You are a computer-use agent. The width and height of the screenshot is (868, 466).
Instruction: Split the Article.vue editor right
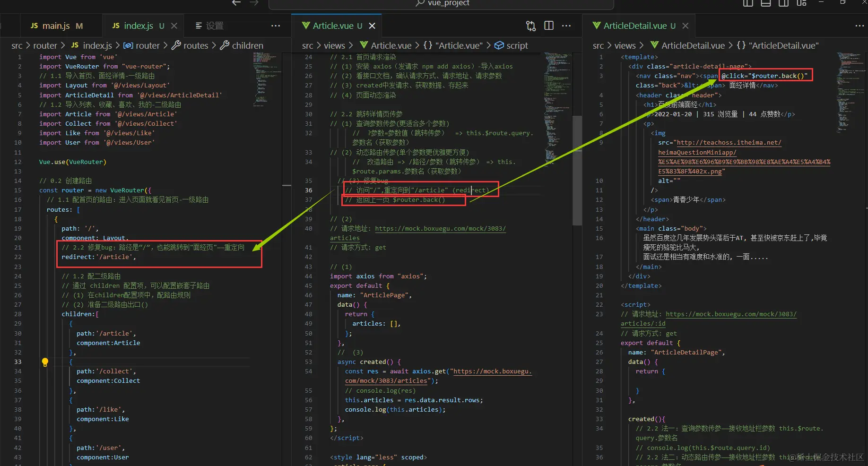549,26
